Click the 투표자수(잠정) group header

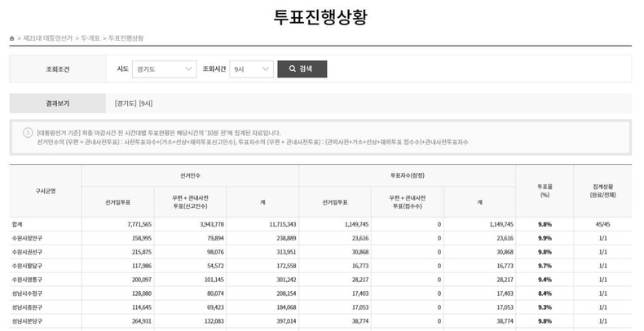[408, 175]
